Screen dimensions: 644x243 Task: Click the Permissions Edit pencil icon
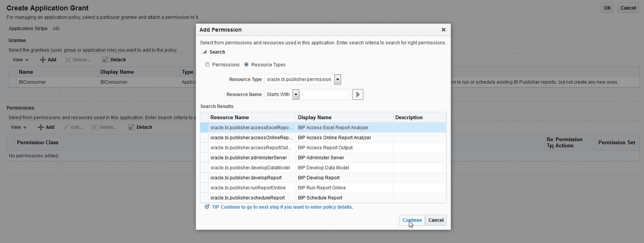pyautogui.click(x=66, y=127)
